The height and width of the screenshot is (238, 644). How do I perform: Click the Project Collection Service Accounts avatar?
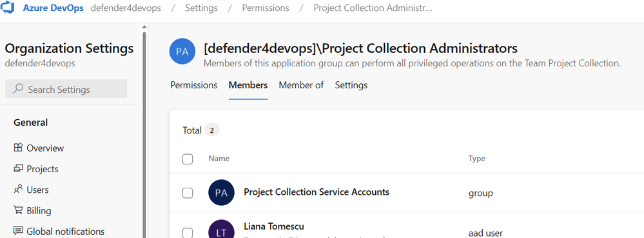pyautogui.click(x=221, y=192)
